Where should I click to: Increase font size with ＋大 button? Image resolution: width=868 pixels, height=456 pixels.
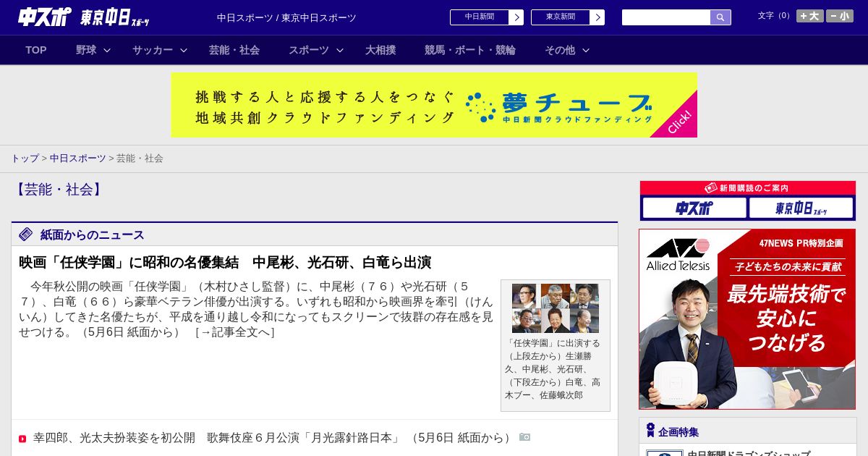click(810, 16)
